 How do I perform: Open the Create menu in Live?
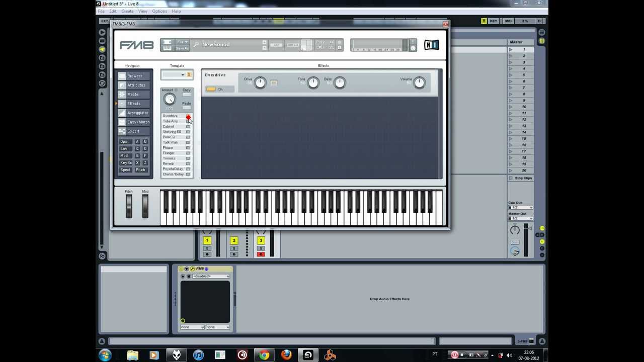tap(127, 11)
